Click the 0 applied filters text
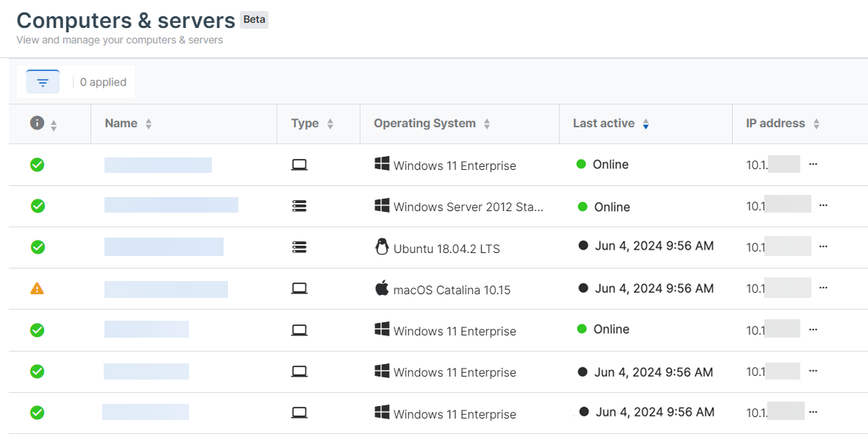The image size is (868, 434). coord(102,82)
